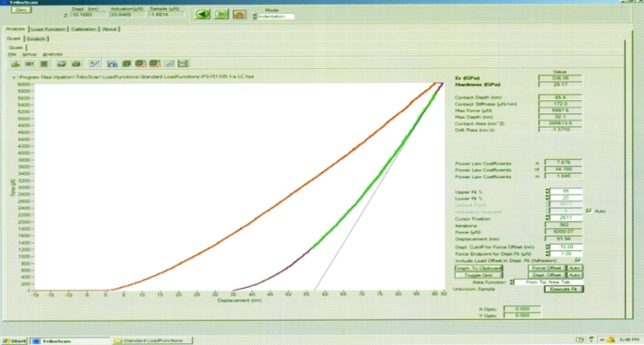
Task: Click the printer icon in toolbar
Action: coord(62,63)
